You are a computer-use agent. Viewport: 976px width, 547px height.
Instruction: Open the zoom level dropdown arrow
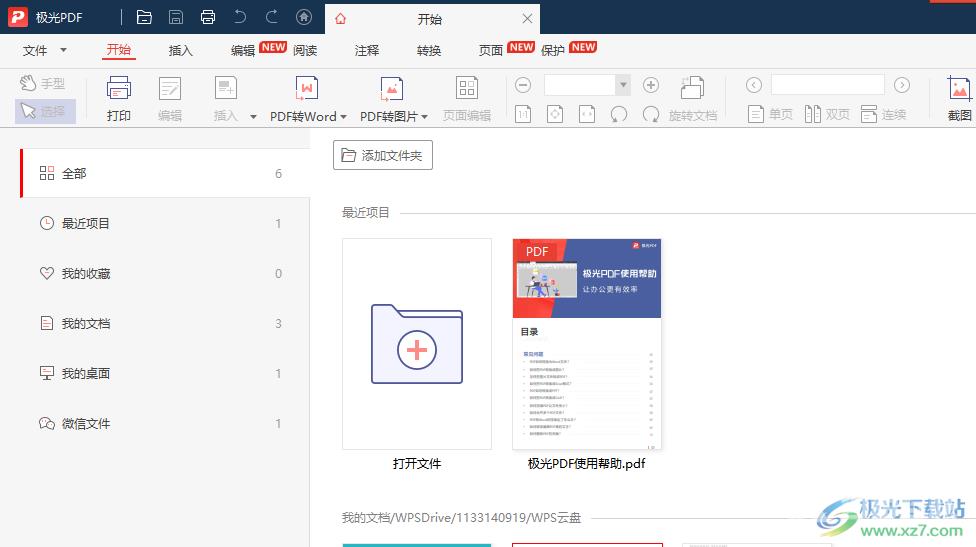(x=623, y=85)
